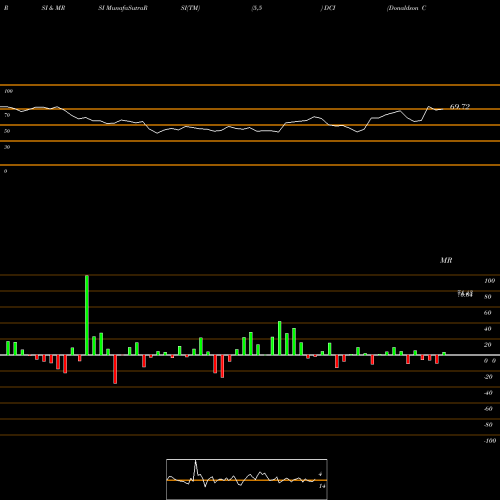Screen dimensions: 500x500
Task: Click the MR axis label 80
Action: click(488, 297)
